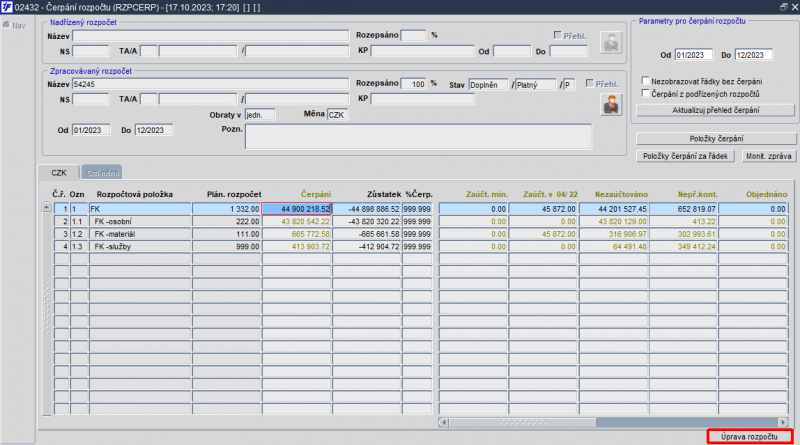
Task: Click the table scroll-up arrow
Action: pos(46,207)
